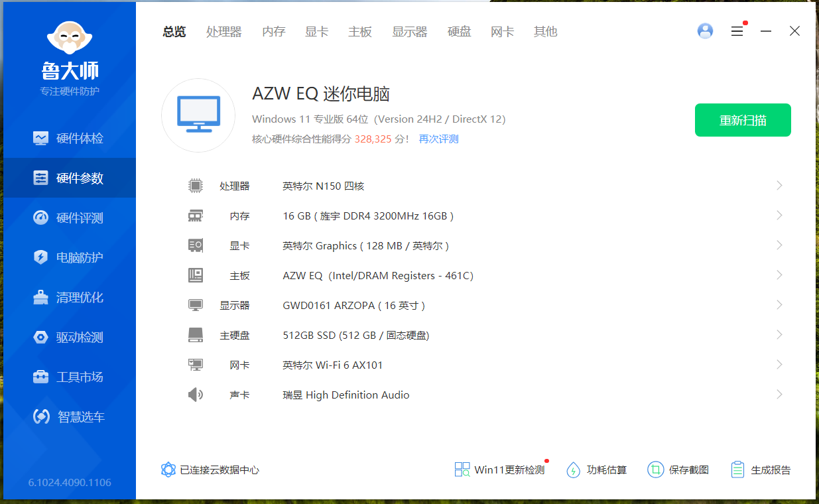Switch to the 网卡 tab
819x504 pixels.
(x=503, y=32)
